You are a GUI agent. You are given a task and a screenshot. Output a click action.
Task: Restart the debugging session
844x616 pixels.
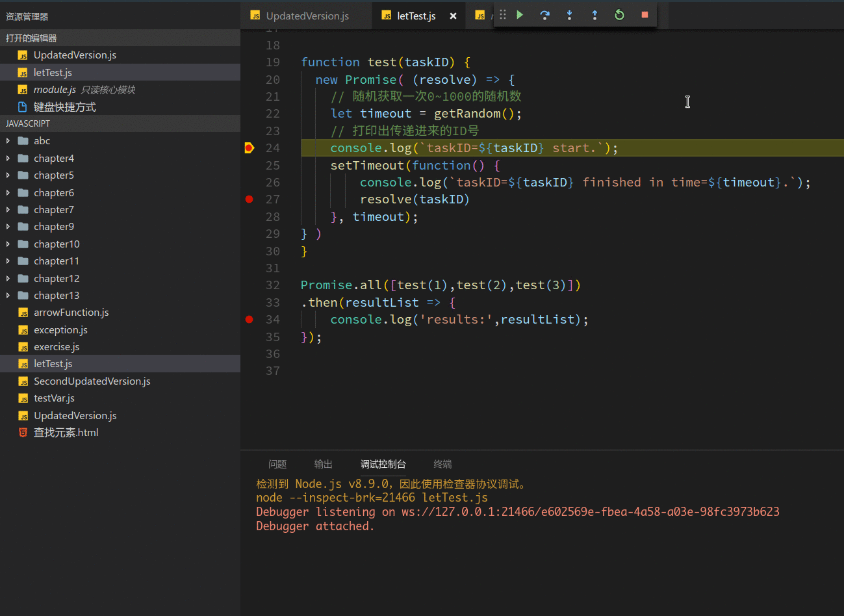click(x=619, y=15)
